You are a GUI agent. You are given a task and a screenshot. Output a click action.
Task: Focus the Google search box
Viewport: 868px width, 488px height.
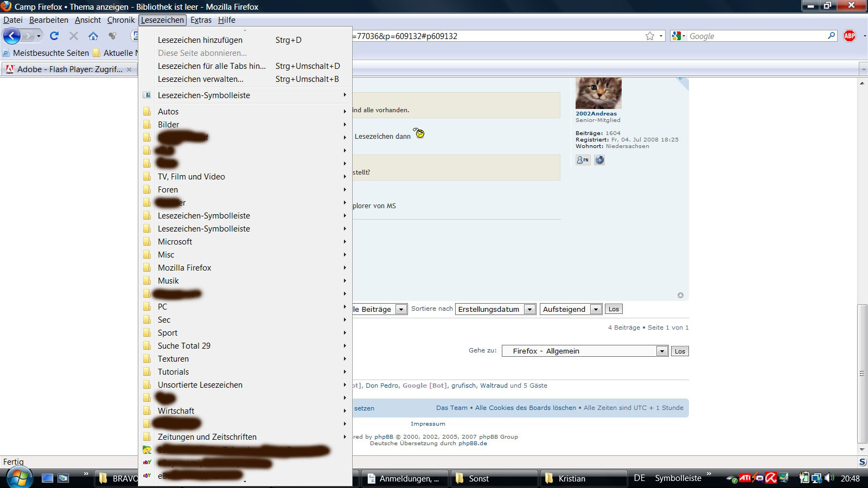point(756,36)
